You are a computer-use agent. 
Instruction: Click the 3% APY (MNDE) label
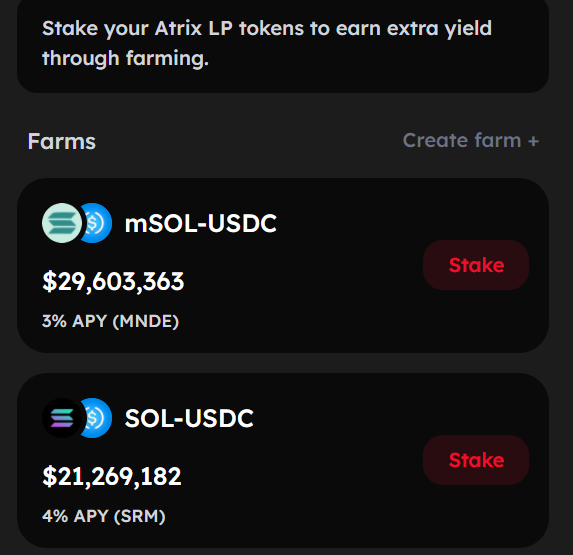pos(110,322)
